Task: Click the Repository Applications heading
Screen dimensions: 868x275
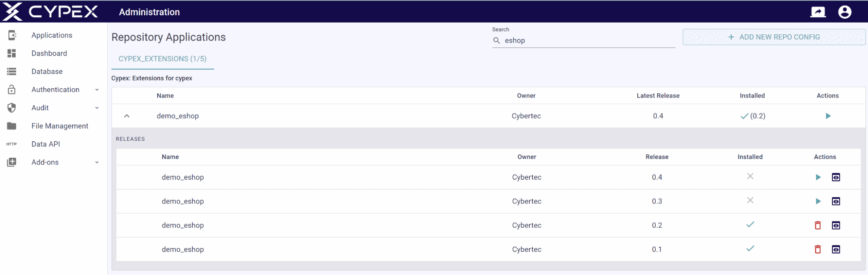Action: (x=168, y=37)
